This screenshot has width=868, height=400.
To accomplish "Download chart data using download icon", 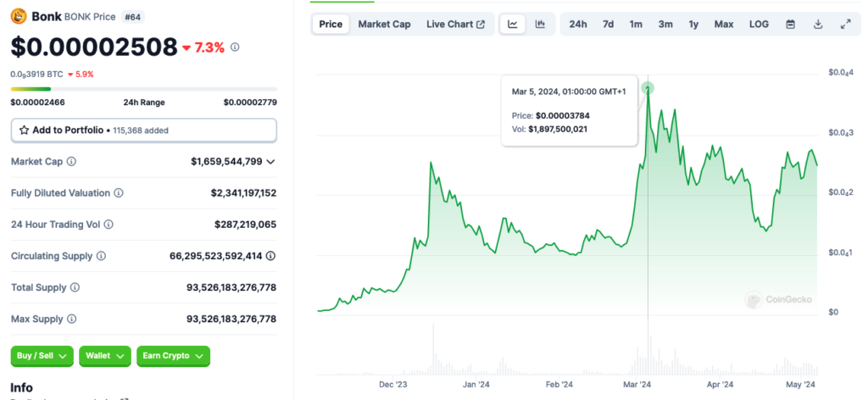I will pos(818,24).
